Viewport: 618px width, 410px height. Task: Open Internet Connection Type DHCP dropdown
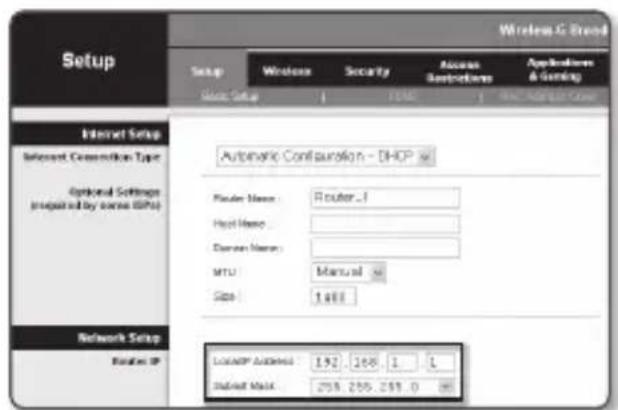[x=326, y=157]
